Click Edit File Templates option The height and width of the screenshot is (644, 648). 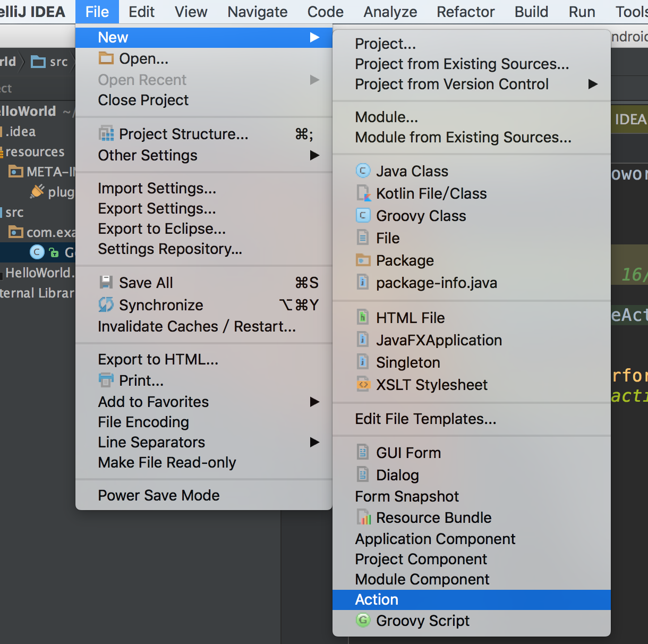point(425,419)
